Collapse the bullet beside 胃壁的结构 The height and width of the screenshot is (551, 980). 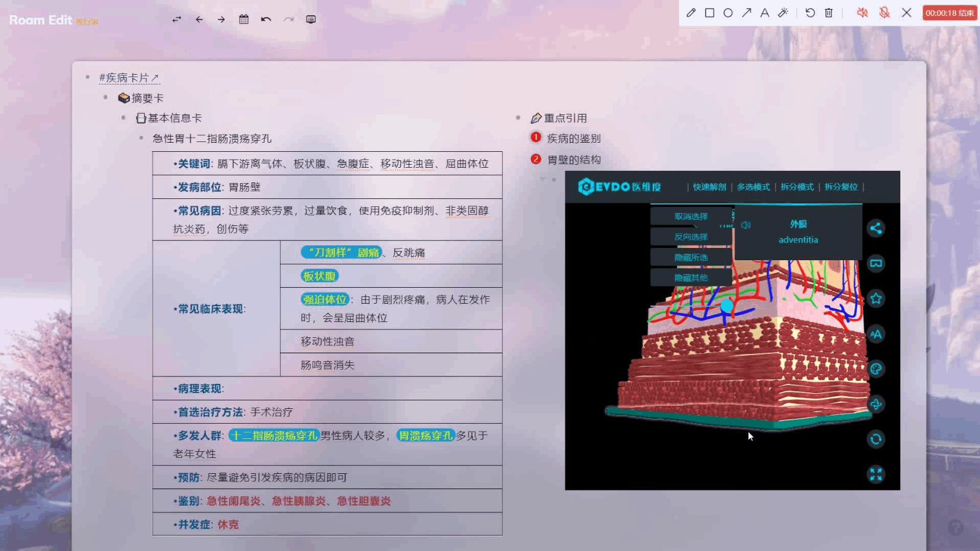[x=535, y=159]
